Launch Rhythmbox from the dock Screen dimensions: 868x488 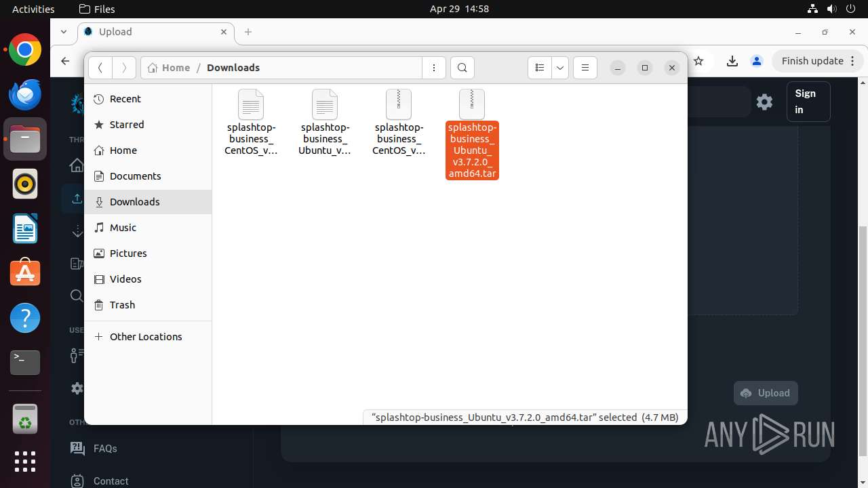click(25, 184)
